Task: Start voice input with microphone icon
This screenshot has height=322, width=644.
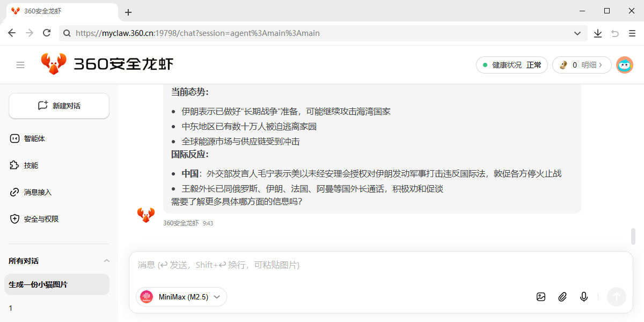Action: (x=584, y=297)
